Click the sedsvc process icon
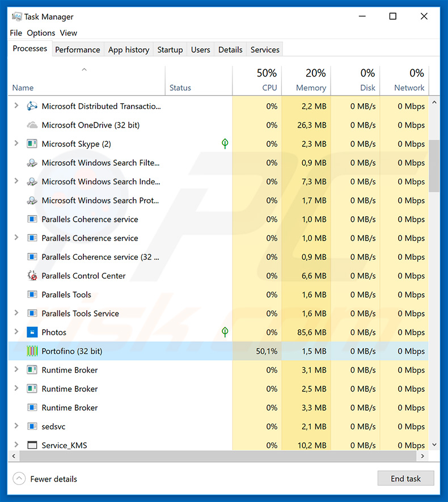Viewport: 448px width, 502px height. pos(32,427)
